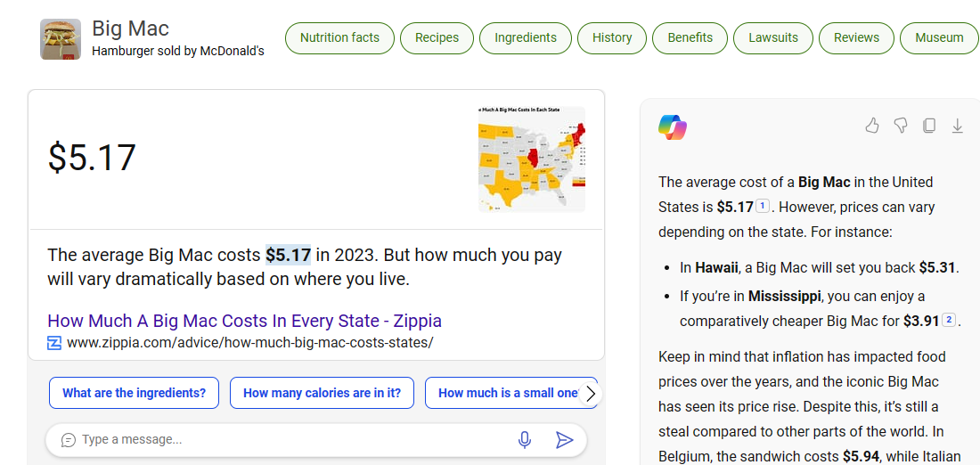Click the thumbs down feedback icon
The image size is (980, 465).
point(901,126)
